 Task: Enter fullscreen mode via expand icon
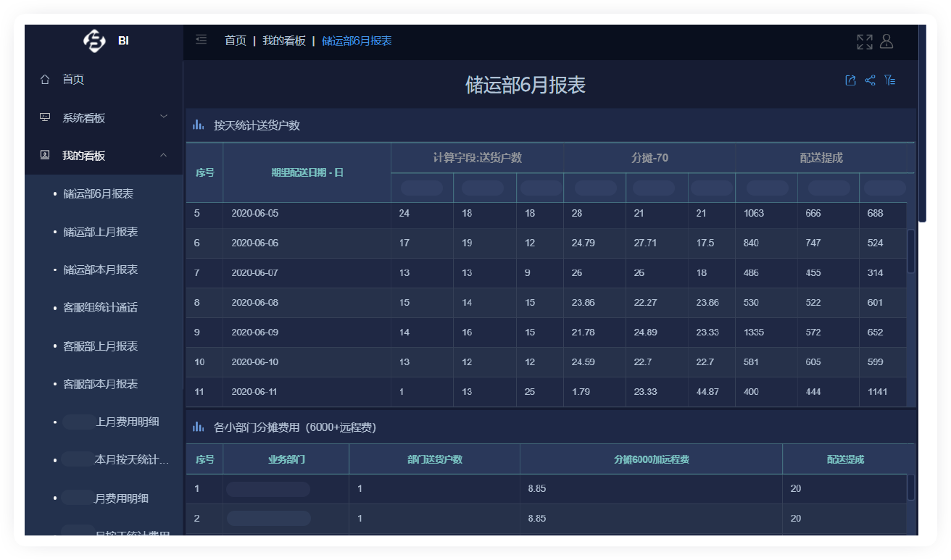(864, 42)
